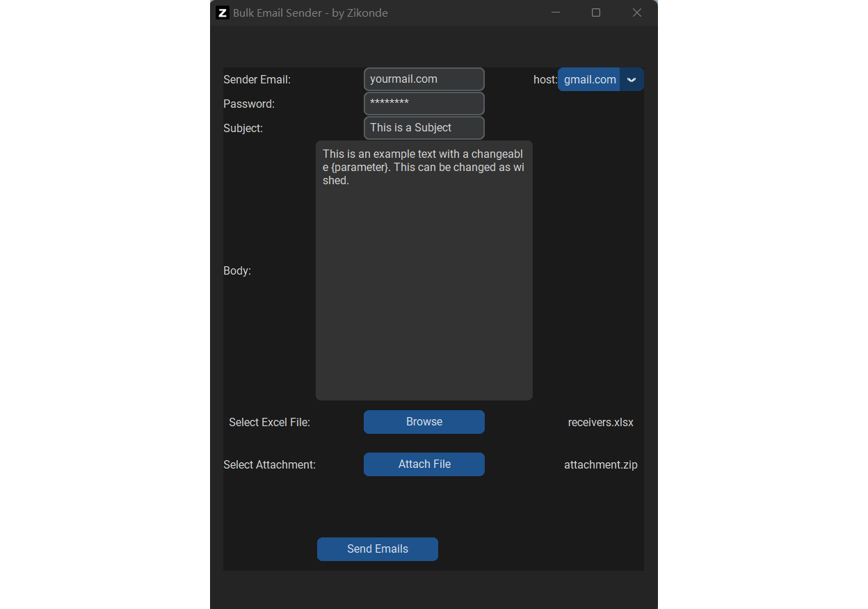Click the Sender Email input field
The height and width of the screenshot is (609, 868).
coord(424,79)
